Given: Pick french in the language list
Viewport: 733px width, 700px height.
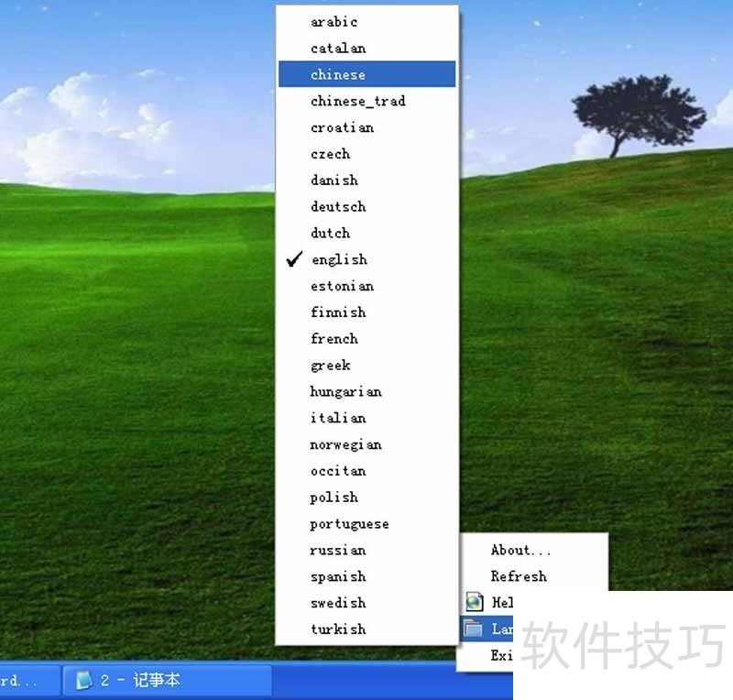Looking at the screenshot, I should coord(367,338).
